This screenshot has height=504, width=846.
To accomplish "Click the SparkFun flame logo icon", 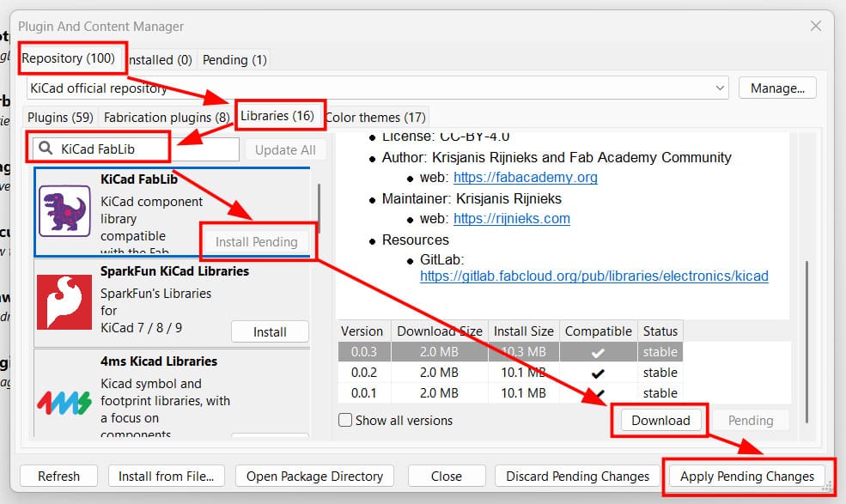I will coord(64,302).
